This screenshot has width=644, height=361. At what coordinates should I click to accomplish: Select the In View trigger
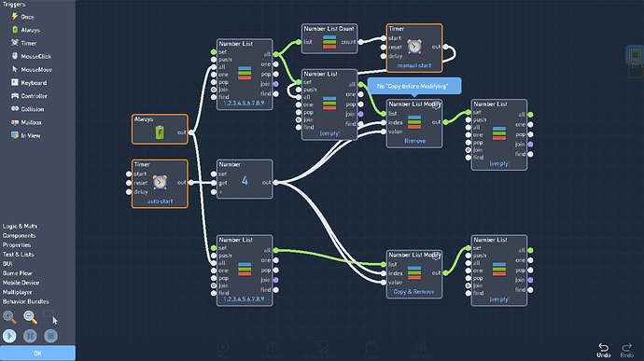coord(25,135)
